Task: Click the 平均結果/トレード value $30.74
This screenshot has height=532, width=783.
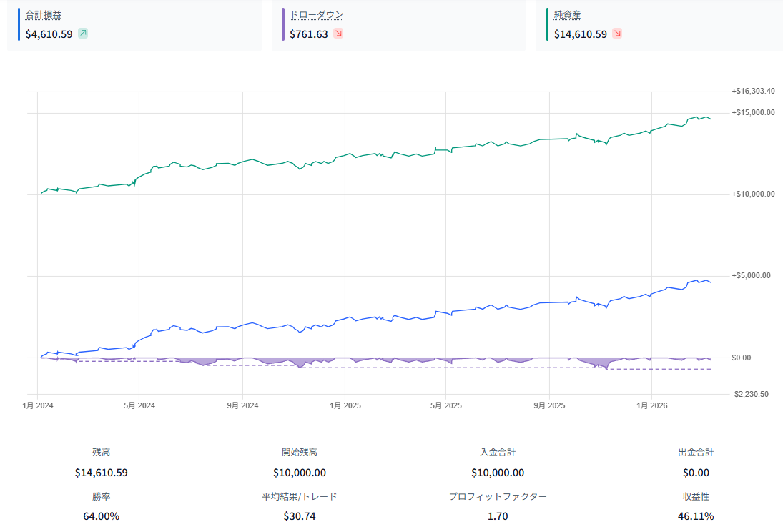Action: [x=299, y=516]
